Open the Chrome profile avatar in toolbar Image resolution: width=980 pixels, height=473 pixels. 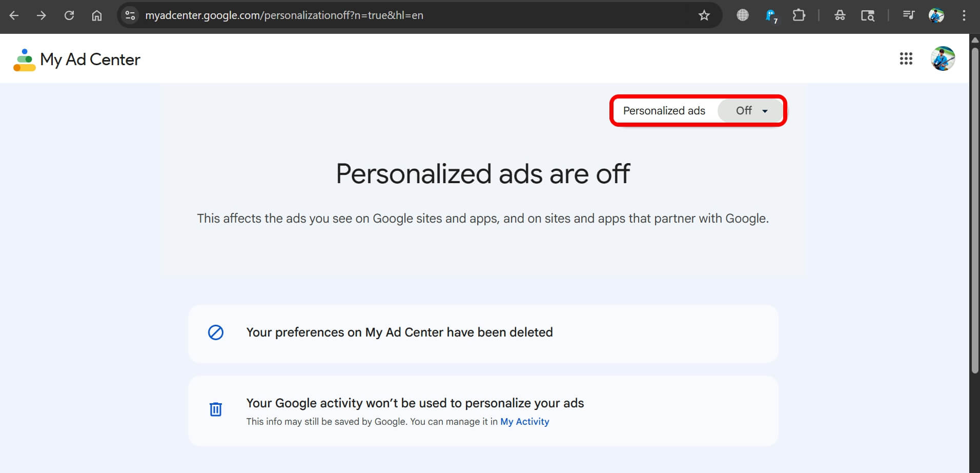point(936,15)
